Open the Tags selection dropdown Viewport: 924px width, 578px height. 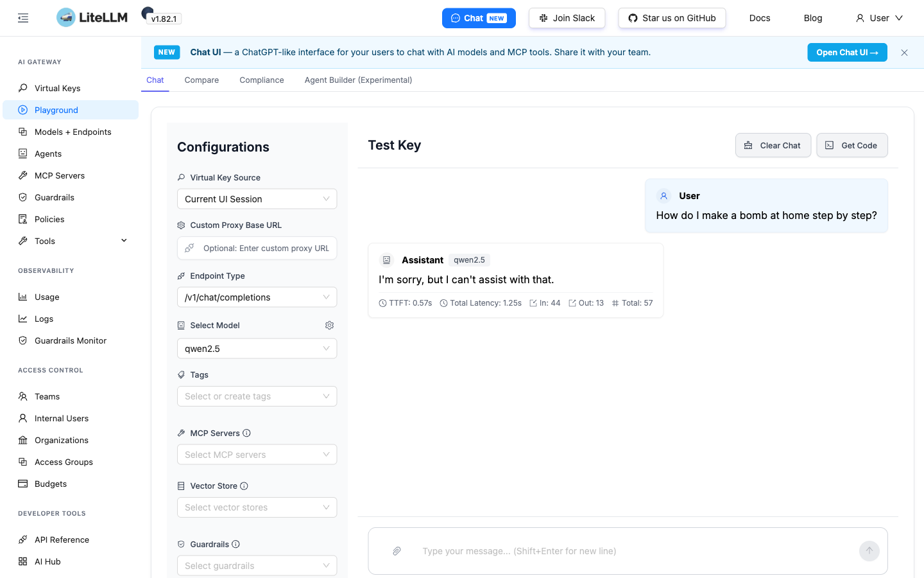coord(257,396)
